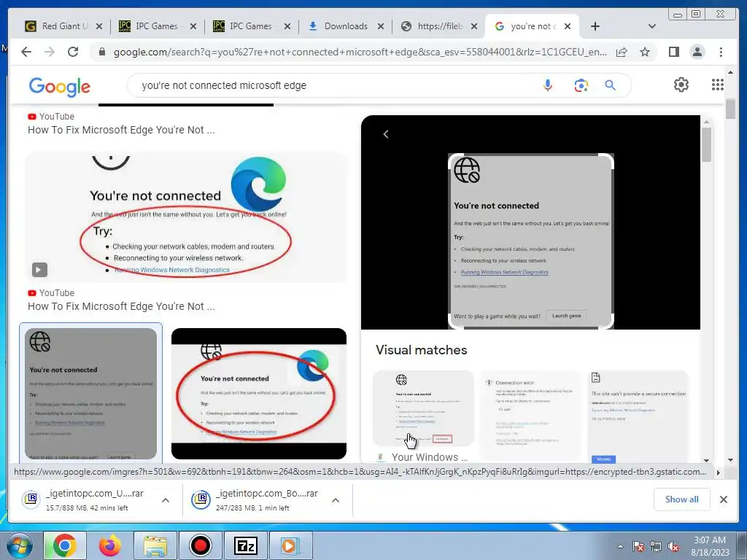
Task: Open the browser side panel
Action: pos(673,52)
